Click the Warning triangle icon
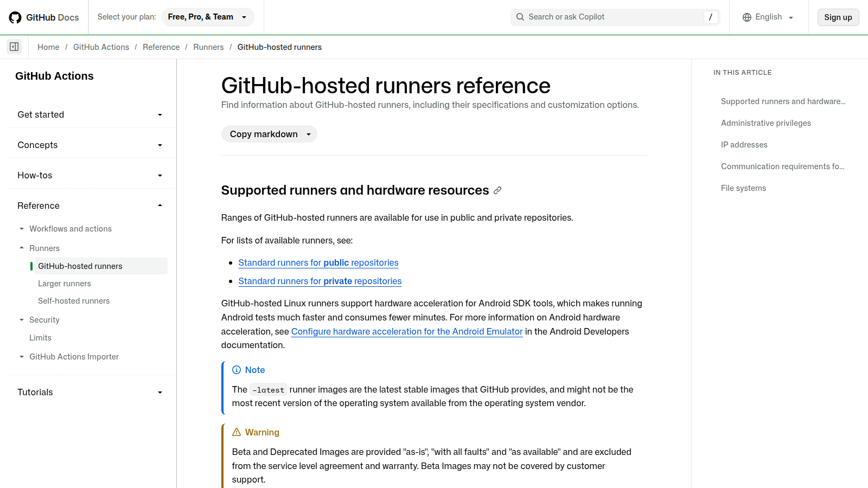This screenshot has height=488, width=868. (237, 432)
